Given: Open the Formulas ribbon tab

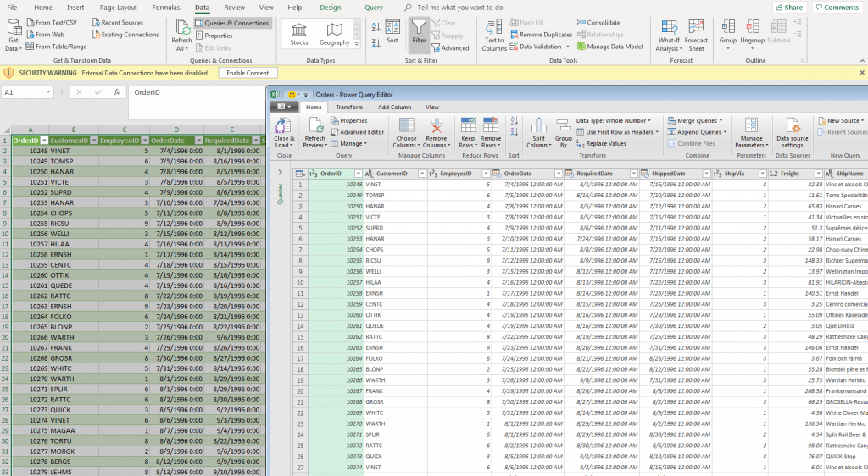Looking at the screenshot, I should tap(165, 7).
